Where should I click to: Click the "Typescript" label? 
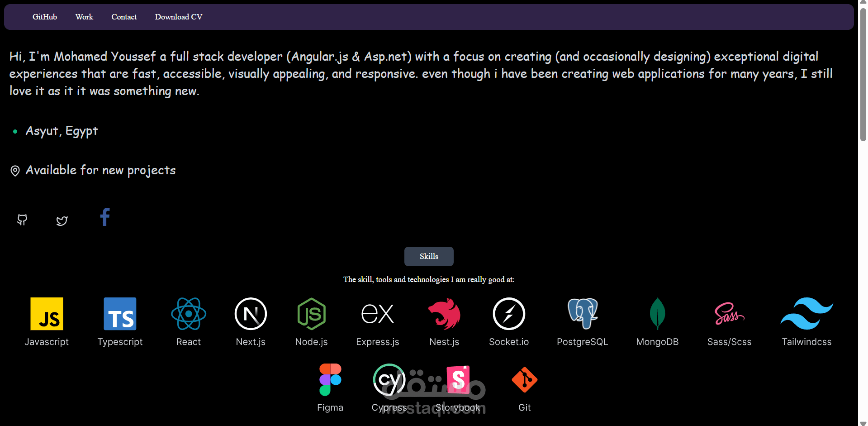[120, 342]
